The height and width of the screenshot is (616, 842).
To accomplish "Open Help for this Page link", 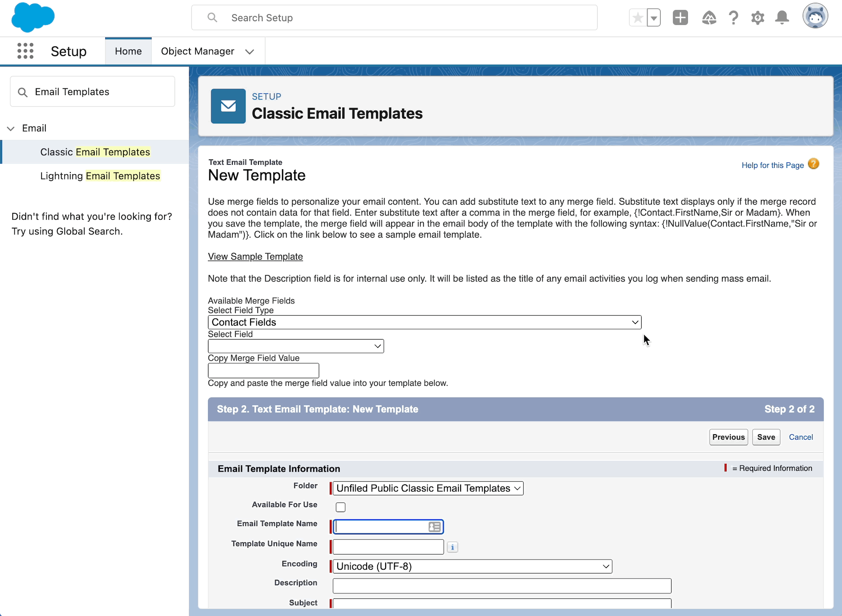I will click(773, 165).
